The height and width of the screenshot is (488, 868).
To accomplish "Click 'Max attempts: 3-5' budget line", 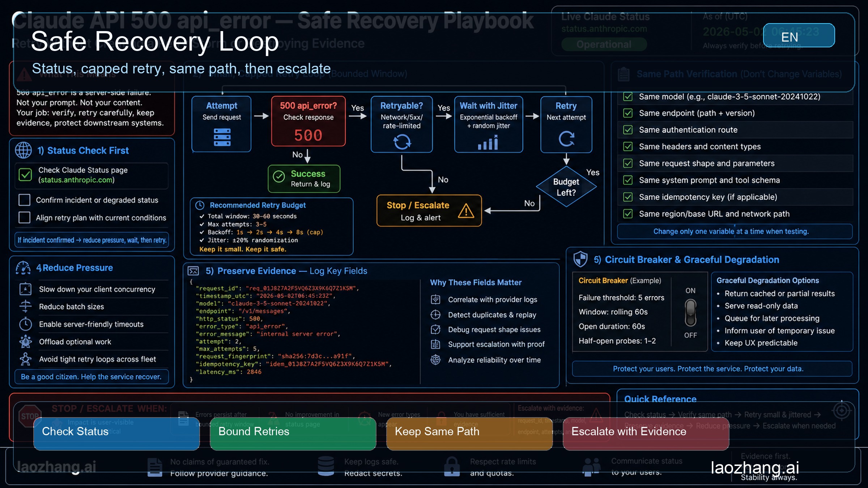I will [237, 224].
